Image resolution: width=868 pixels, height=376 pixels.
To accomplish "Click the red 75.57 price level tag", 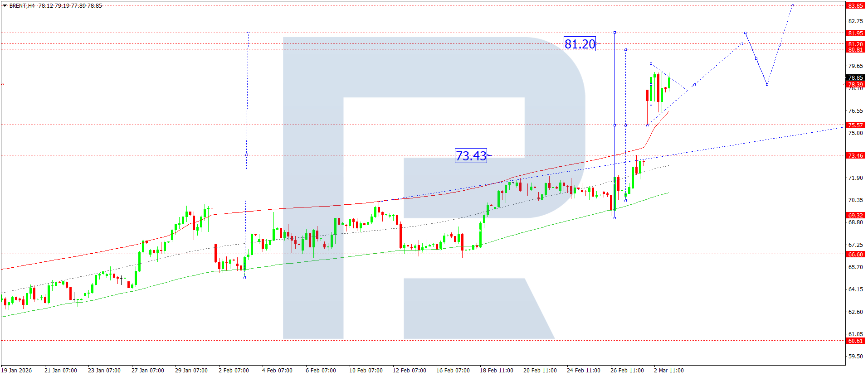I will [x=855, y=125].
